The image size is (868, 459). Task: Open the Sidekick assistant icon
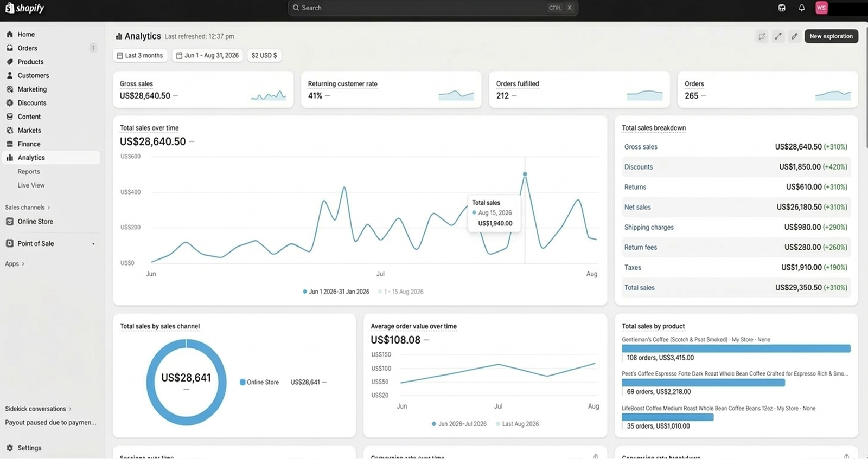tap(782, 8)
